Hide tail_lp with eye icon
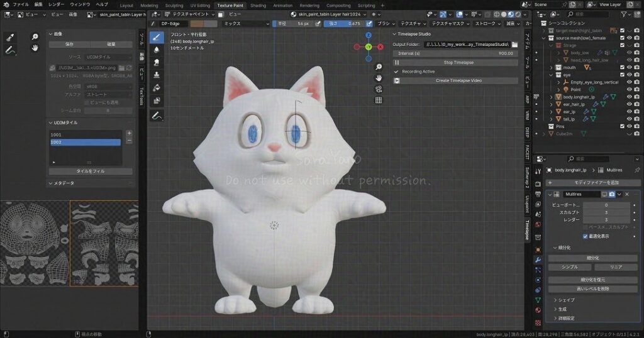The width and height of the screenshot is (644, 338). (x=629, y=119)
